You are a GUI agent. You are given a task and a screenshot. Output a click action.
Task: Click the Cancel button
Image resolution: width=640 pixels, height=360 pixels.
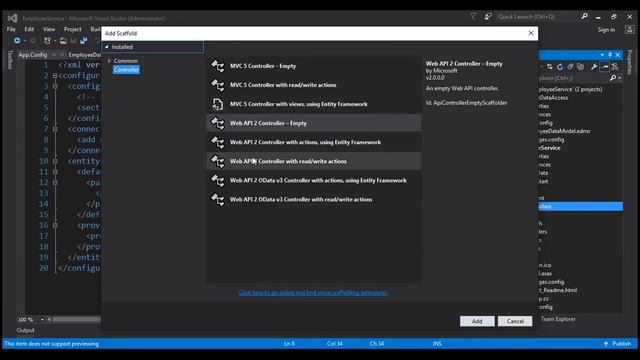(515, 321)
